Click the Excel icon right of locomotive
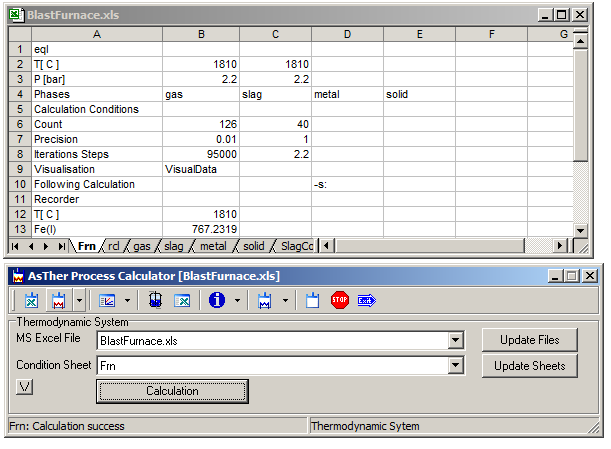The image size is (611, 449). 183,300
